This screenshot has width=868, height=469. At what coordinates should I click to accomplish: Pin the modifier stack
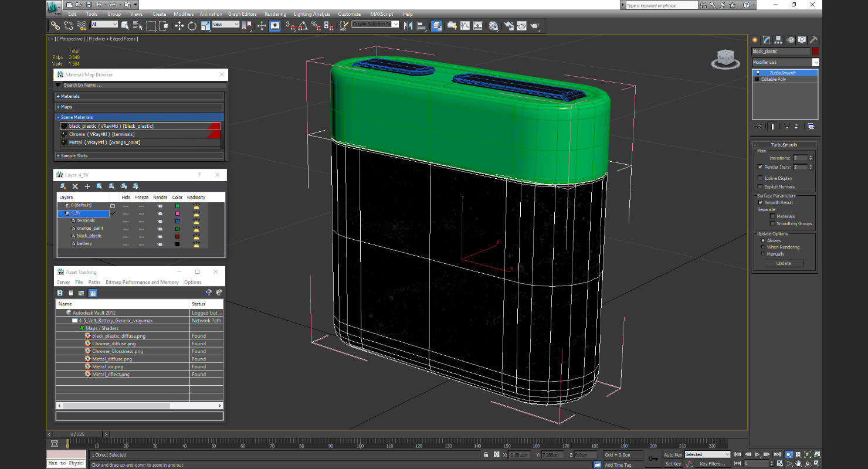click(759, 126)
